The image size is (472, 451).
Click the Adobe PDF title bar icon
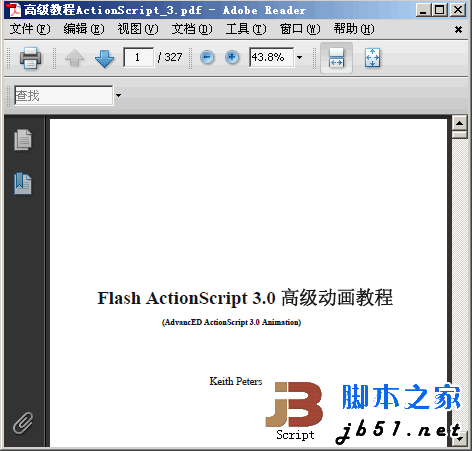click(x=14, y=10)
